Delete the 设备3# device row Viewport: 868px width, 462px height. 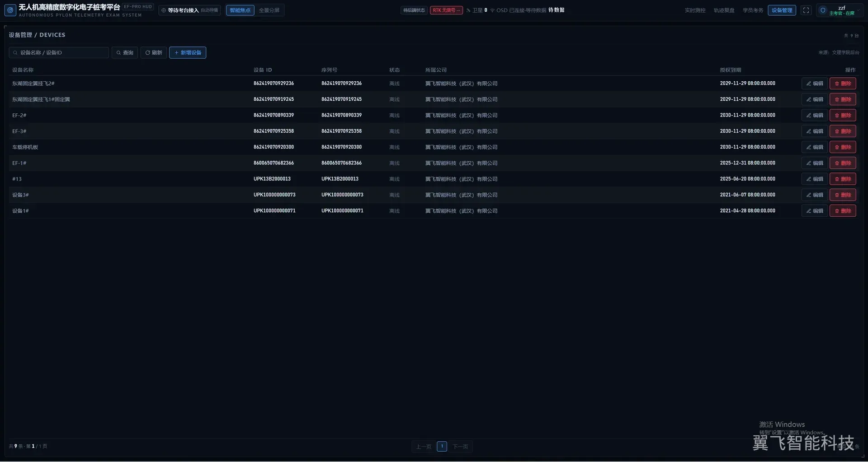pyautogui.click(x=843, y=195)
